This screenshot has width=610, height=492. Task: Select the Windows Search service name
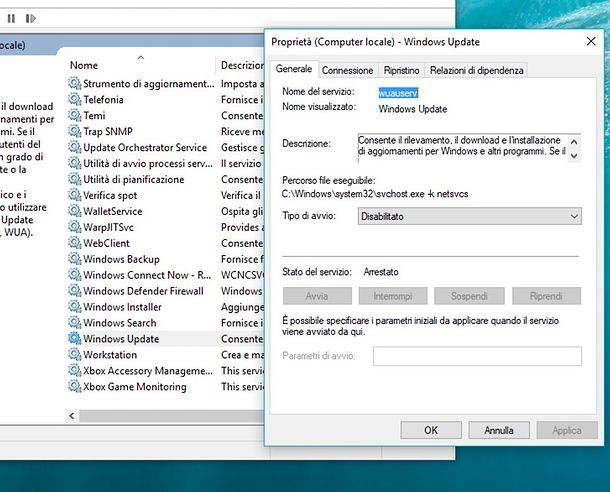pos(120,323)
